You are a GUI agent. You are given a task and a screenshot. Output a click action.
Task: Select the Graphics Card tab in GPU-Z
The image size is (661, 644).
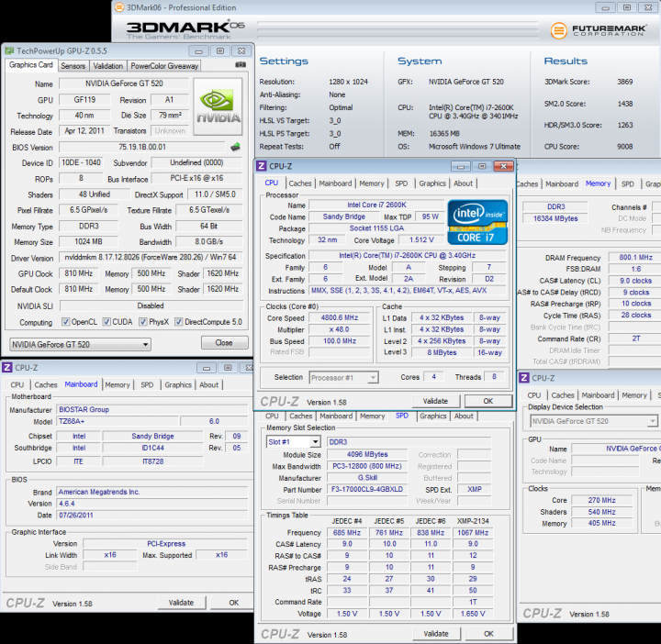click(31, 65)
